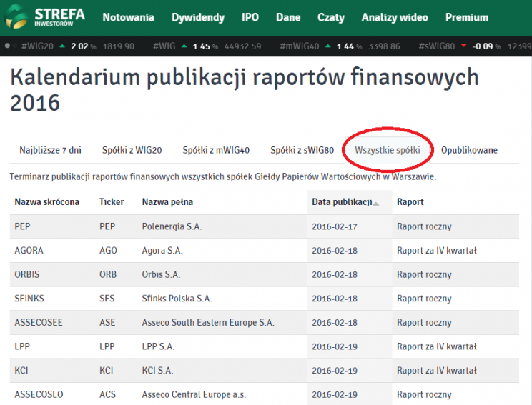Image resolution: width=532 pixels, height=405 pixels.
Task: Click Sfinks Polska S.A. name
Action: pos(177,299)
